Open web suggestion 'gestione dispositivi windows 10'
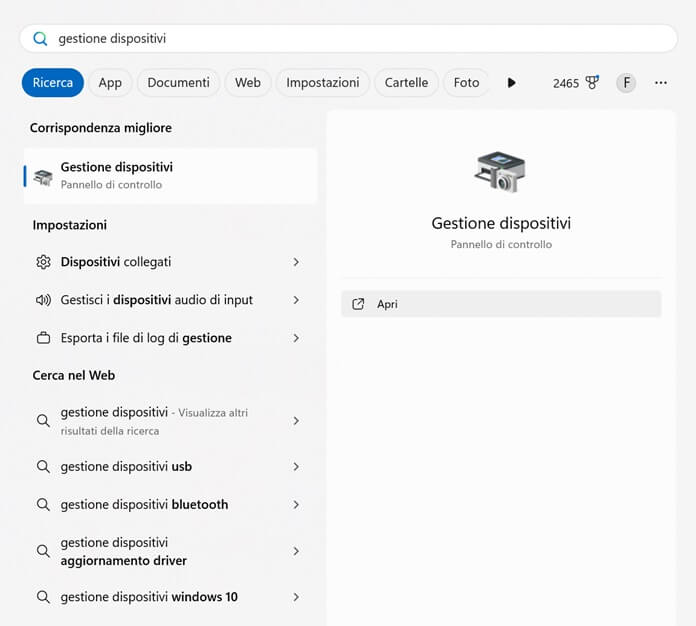This screenshot has width=696, height=626. [168, 597]
